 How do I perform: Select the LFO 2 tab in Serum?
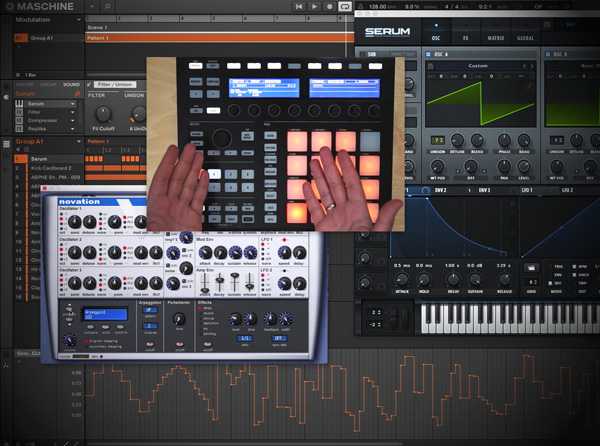pos(567,190)
